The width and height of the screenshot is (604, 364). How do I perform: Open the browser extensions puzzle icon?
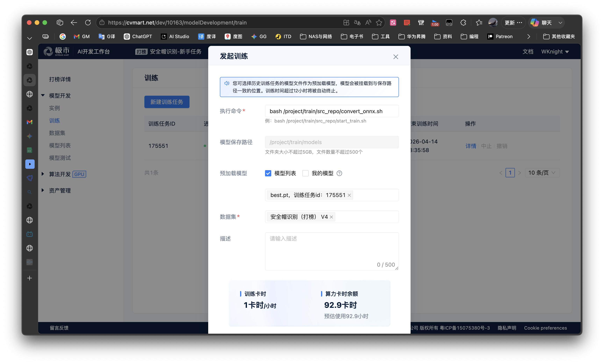tap(463, 23)
